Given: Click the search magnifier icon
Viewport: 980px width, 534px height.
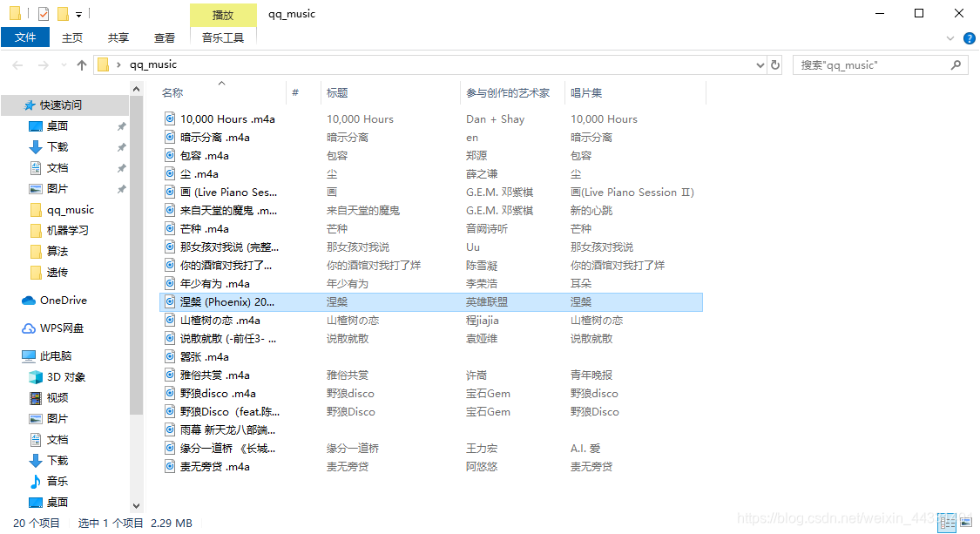Looking at the screenshot, I should click(x=956, y=65).
